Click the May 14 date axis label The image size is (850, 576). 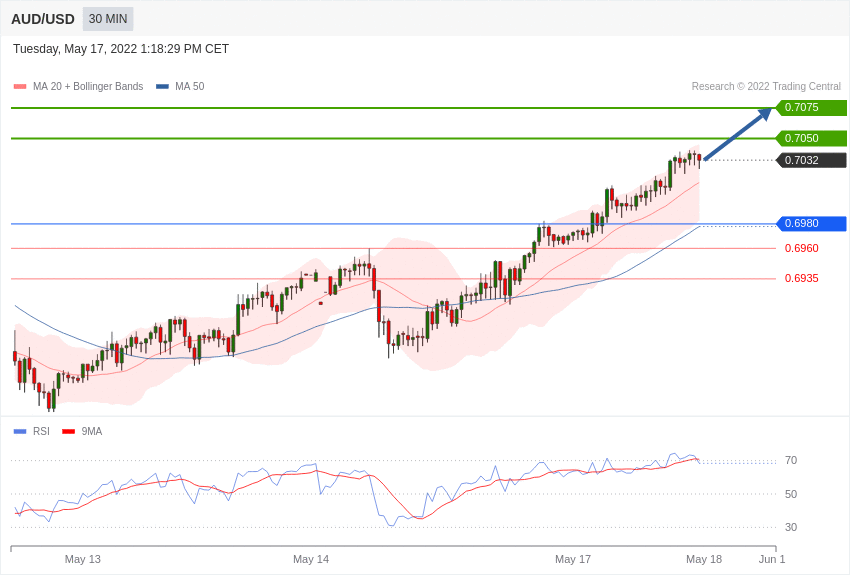coord(311,559)
